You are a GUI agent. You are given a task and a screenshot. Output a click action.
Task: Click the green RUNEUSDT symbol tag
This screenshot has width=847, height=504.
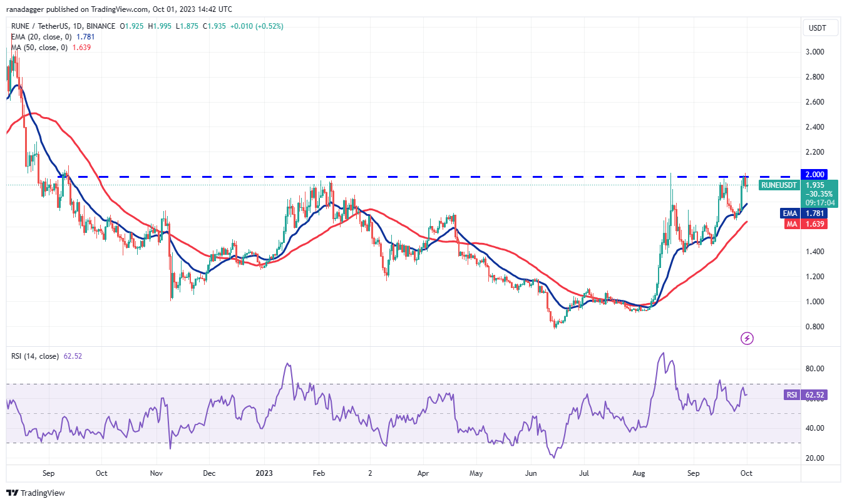pyautogui.click(x=779, y=185)
